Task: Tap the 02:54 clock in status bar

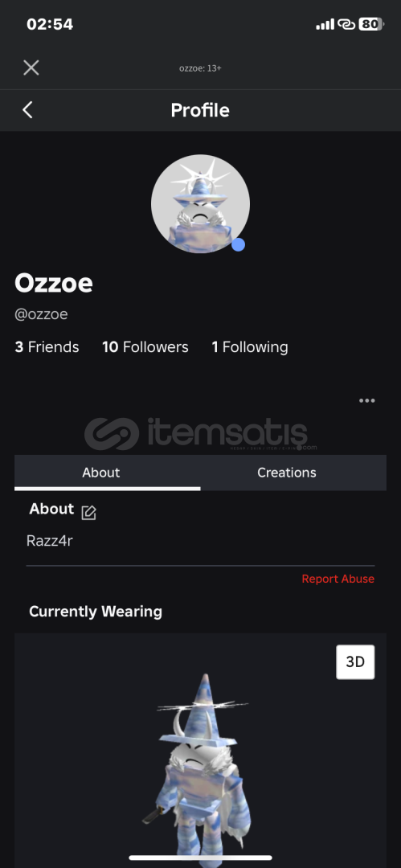Action: (50, 24)
